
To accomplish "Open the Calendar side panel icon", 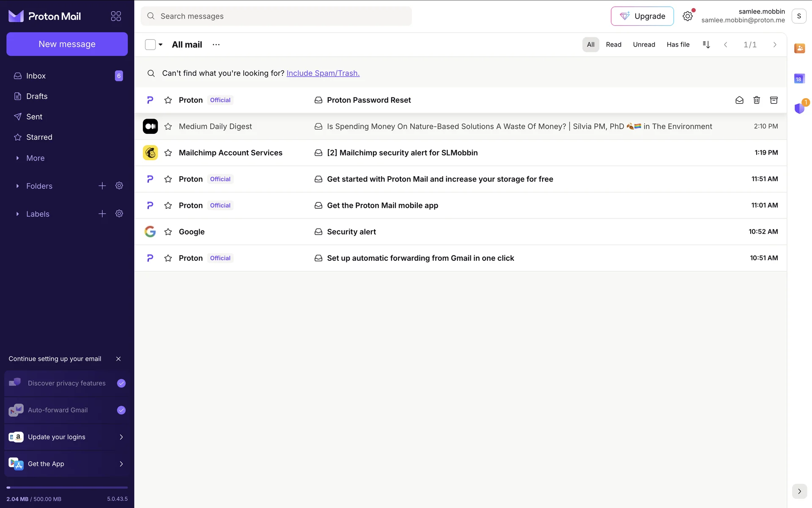I will pos(799,79).
